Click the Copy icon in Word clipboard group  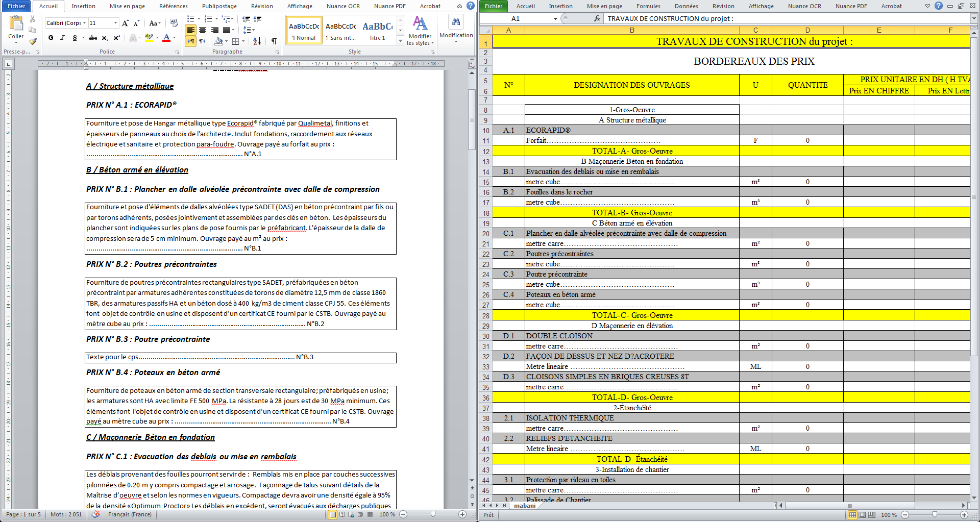[33, 30]
